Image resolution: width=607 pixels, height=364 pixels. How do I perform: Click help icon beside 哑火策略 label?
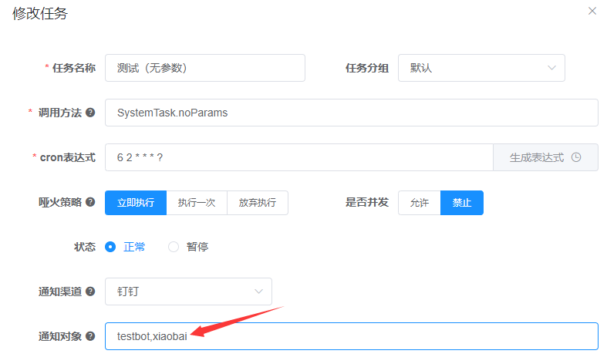[x=90, y=203]
